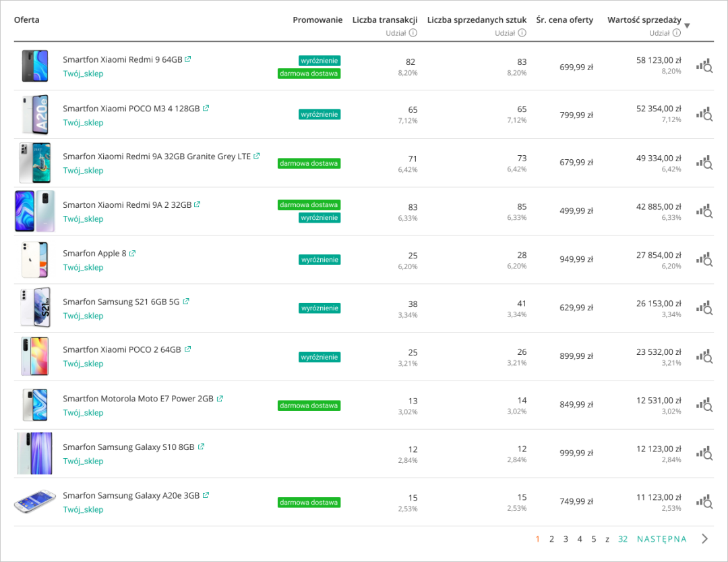Click info icon under Wartość sprzedaży header

point(677,32)
